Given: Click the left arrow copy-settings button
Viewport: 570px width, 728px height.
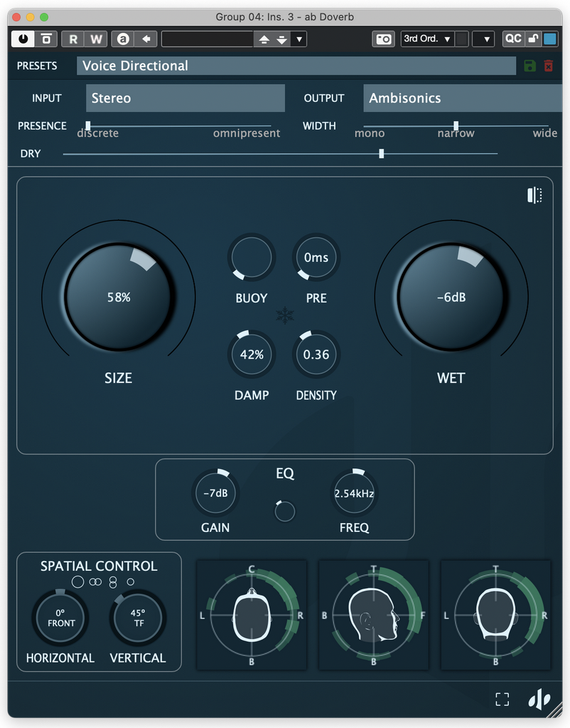Looking at the screenshot, I should [146, 39].
